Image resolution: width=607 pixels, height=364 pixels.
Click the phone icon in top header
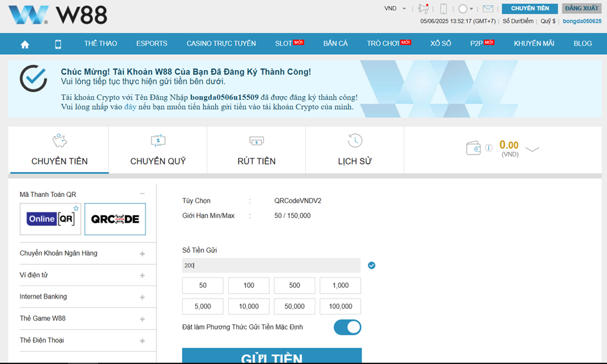(444, 9)
